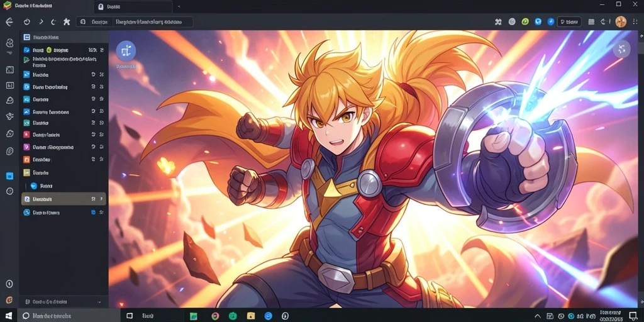644x322 pixels.
Task: Click the green circle badge in the first panel row
Action: click(x=49, y=50)
